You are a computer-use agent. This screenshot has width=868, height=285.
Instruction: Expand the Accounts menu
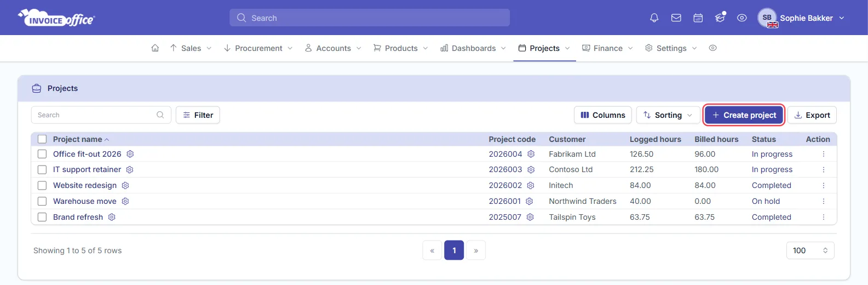click(x=333, y=48)
